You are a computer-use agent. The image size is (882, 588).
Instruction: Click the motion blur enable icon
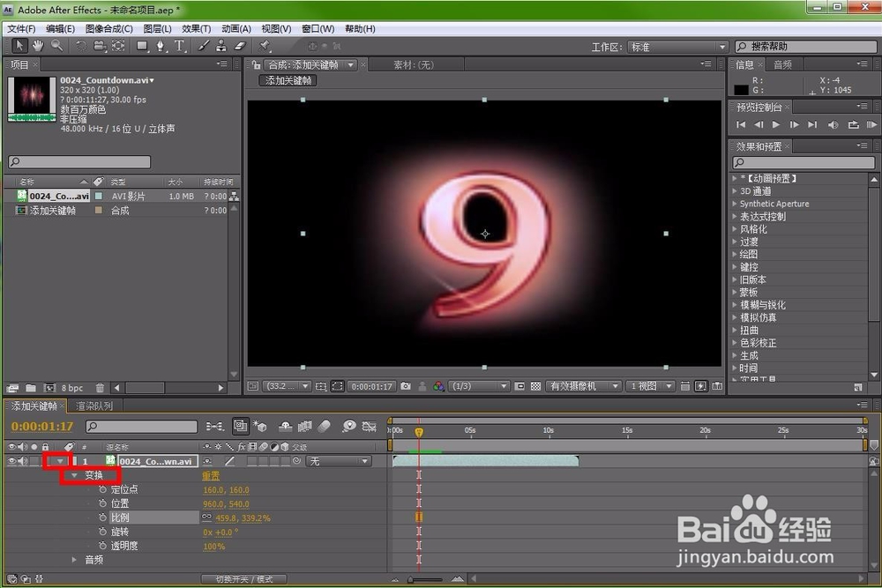[x=324, y=427]
